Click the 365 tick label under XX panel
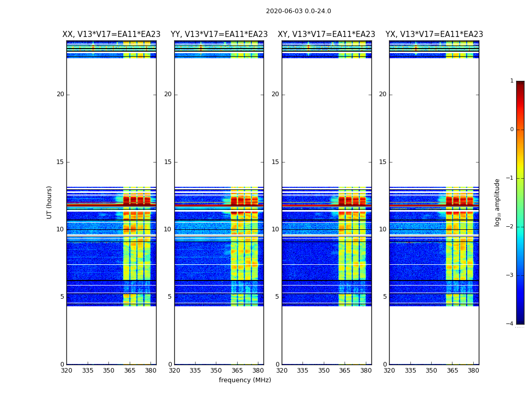532x405 pixels. pos(130,370)
